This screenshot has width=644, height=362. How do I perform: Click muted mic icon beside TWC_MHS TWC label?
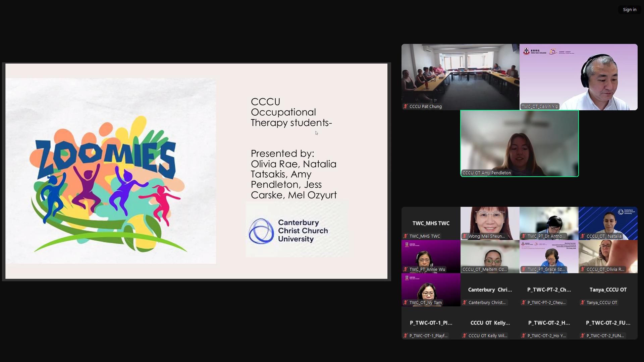point(406,236)
